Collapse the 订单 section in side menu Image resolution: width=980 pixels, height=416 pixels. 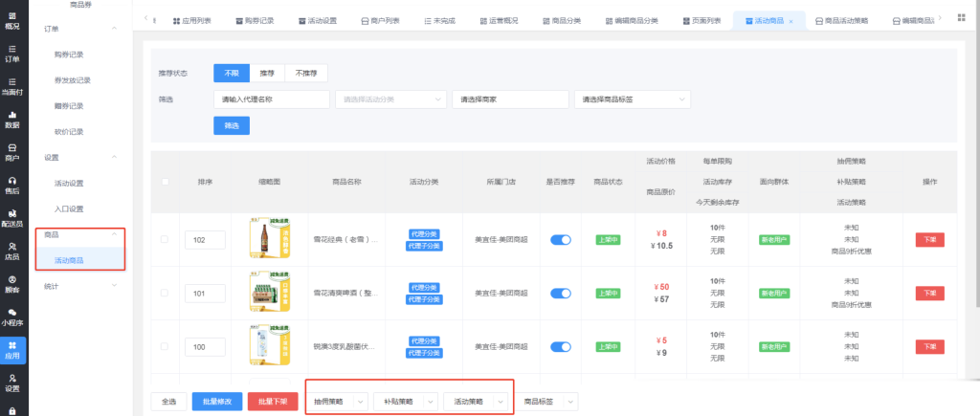click(115, 30)
